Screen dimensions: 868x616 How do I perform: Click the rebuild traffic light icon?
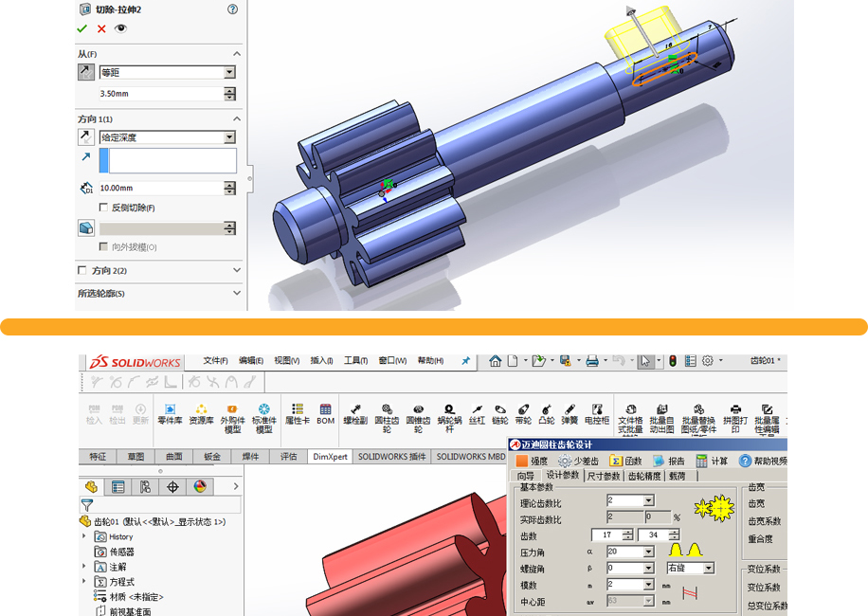point(673,361)
